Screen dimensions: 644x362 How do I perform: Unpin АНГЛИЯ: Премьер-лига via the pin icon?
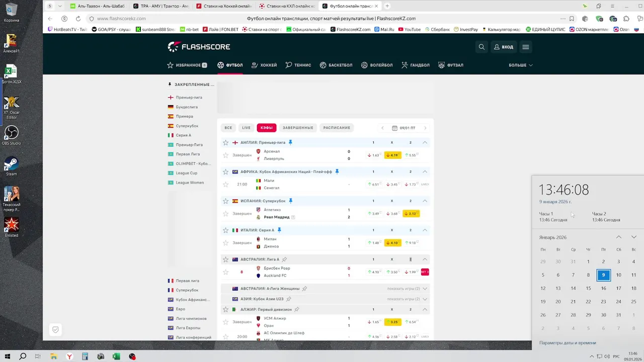[290, 142]
